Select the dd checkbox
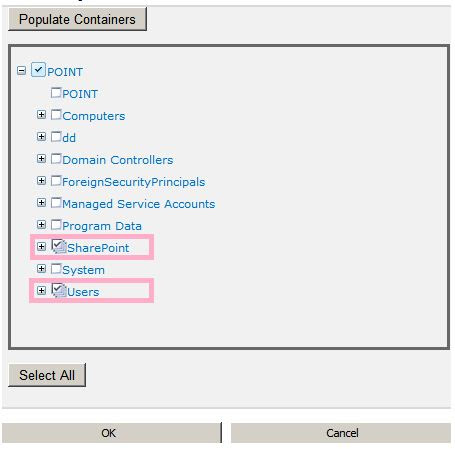 [x=56, y=137]
